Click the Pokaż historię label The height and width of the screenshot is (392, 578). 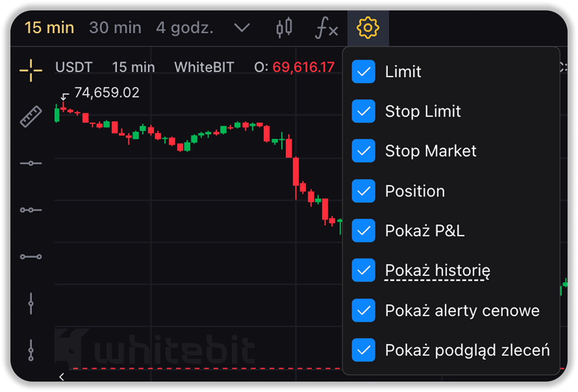tap(437, 270)
